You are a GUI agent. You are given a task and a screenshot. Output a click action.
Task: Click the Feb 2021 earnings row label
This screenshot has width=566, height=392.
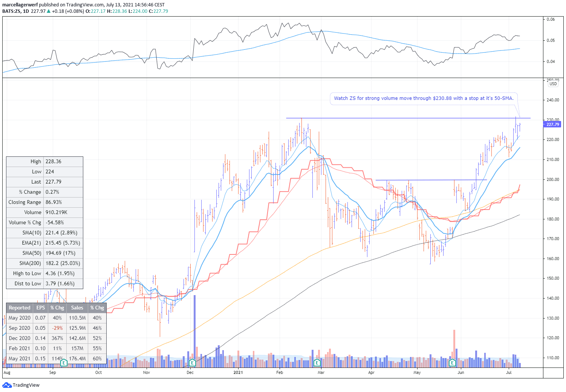20,348
